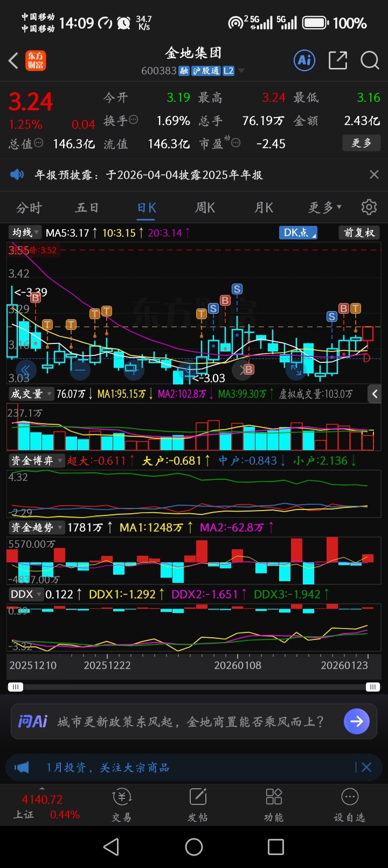Move the left range handle

click(16, 687)
